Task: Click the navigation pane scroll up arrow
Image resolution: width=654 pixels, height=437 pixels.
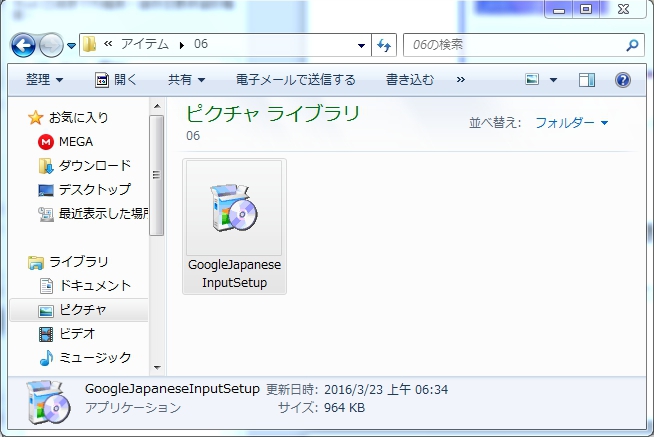Action: [x=157, y=106]
